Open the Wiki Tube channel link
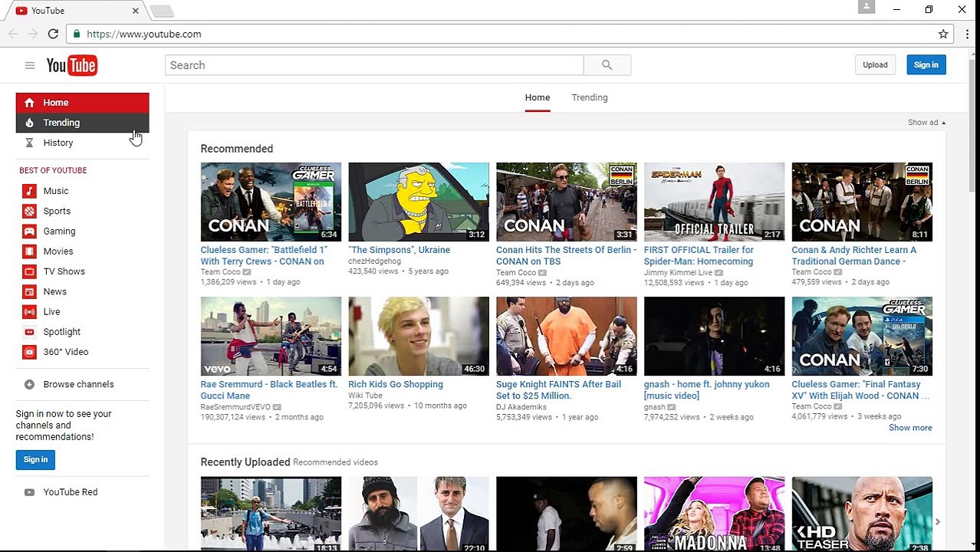Image resolution: width=980 pixels, height=552 pixels. click(x=365, y=396)
